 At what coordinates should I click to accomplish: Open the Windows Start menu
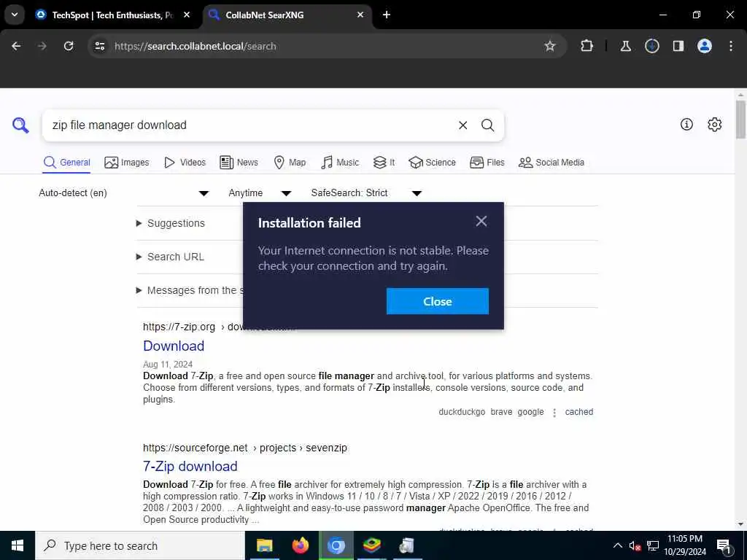click(18, 545)
